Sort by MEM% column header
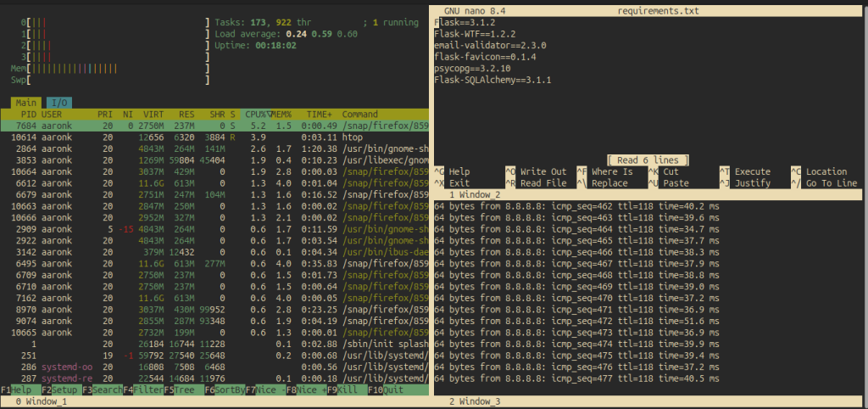The image size is (868, 409). tap(281, 115)
